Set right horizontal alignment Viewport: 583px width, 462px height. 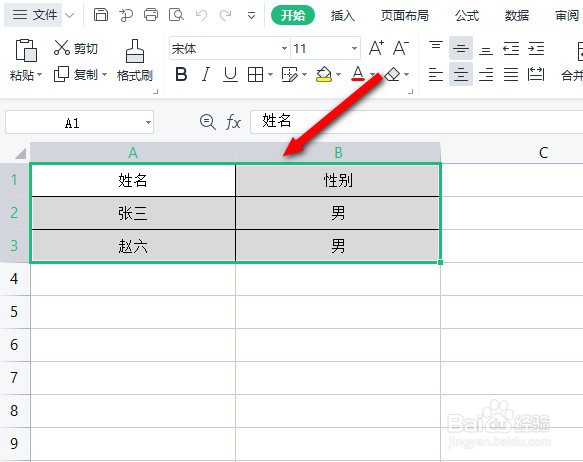click(486, 74)
